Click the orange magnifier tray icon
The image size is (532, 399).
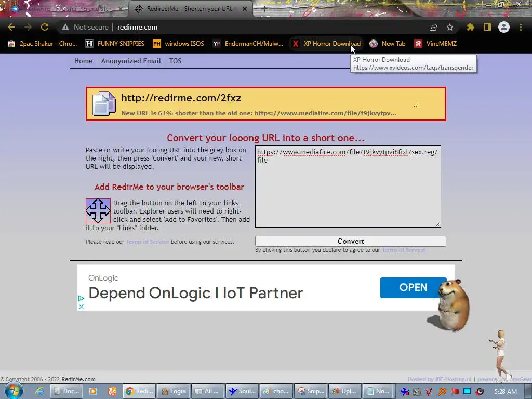point(442,392)
